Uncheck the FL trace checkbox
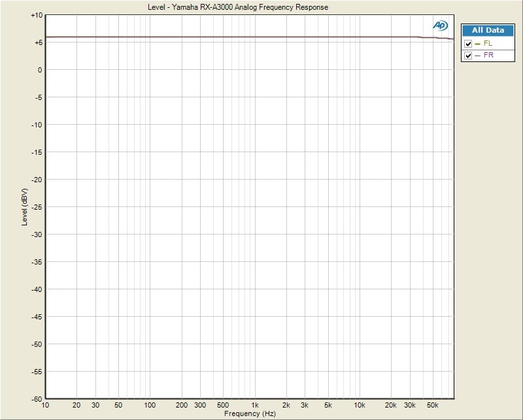Image resolution: width=523 pixels, height=420 pixels. pyautogui.click(x=468, y=44)
